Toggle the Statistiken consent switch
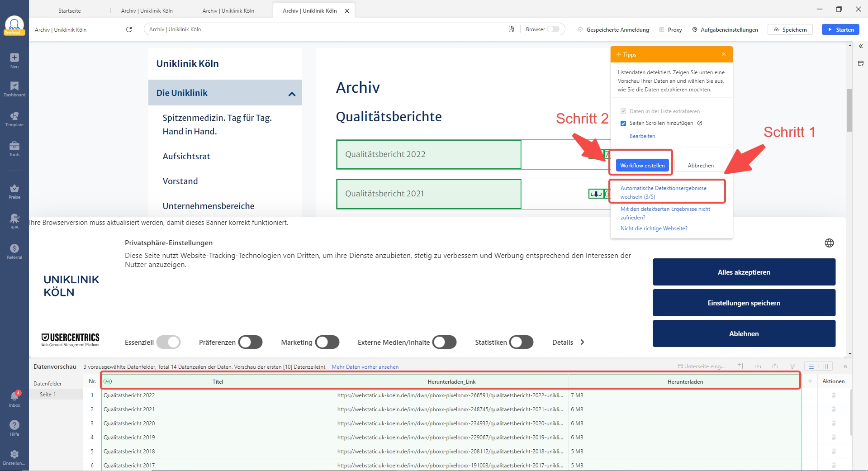The width and height of the screenshot is (868, 471). tap(522, 342)
